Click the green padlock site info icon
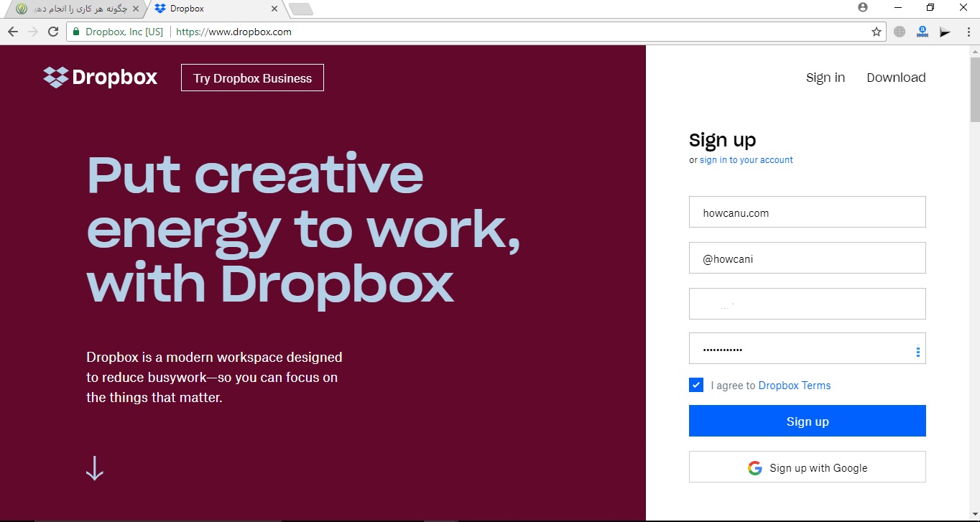This screenshot has height=522, width=980. tap(76, 32)
